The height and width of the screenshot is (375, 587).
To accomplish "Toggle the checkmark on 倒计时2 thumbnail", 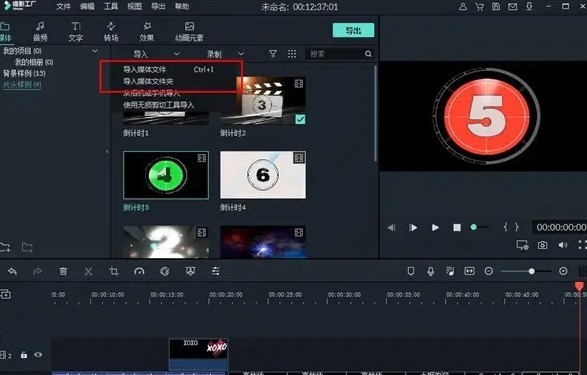I will [300, 119].
